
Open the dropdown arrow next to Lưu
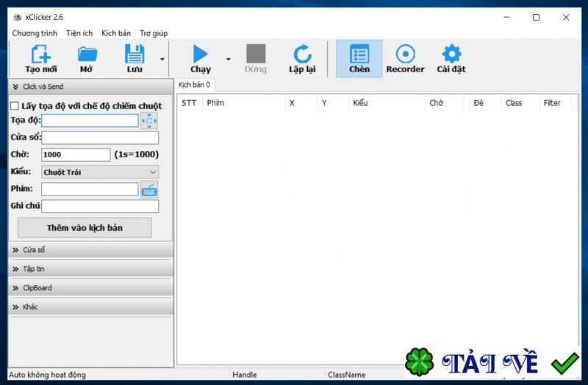(x=162, y=60)
